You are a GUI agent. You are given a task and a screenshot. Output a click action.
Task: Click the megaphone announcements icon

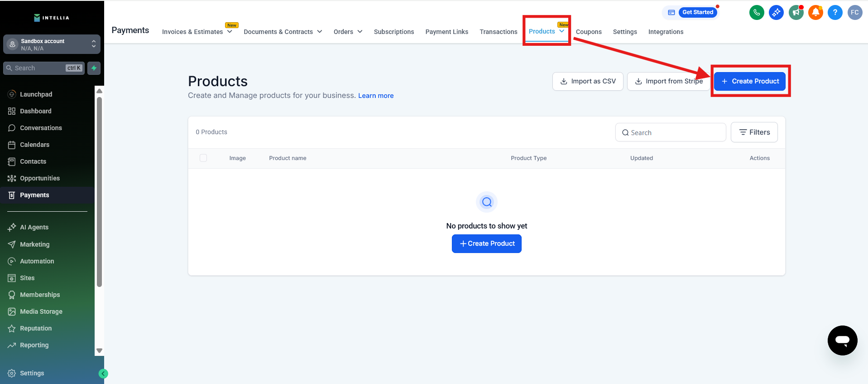coord(796,12)
